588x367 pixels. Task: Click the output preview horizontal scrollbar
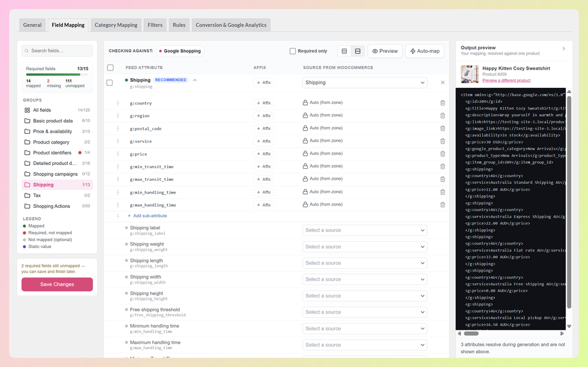click(x=471, y=333)
